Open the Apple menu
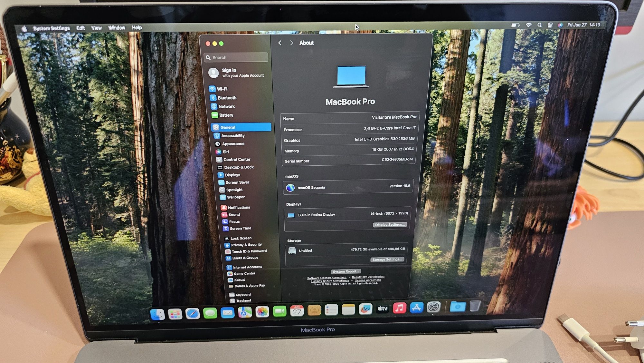This screenshot has height=363, width=644. pos(24,28)
